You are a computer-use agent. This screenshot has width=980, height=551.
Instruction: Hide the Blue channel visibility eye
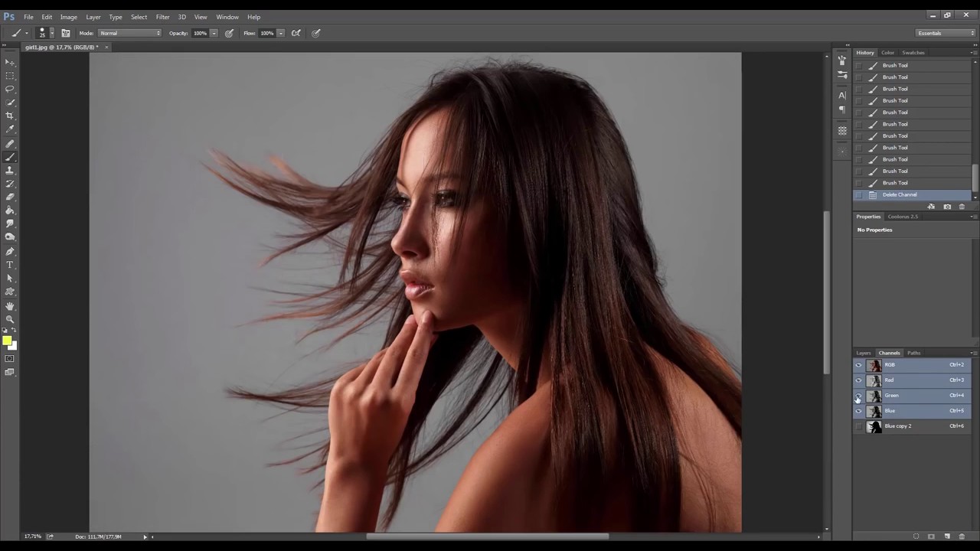point(858,411)
